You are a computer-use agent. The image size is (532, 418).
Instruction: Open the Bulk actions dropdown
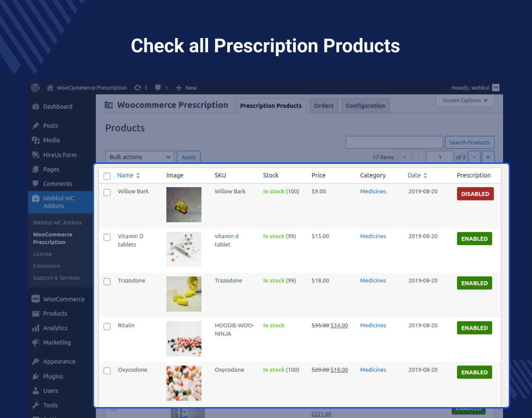(x=139, y=157)
